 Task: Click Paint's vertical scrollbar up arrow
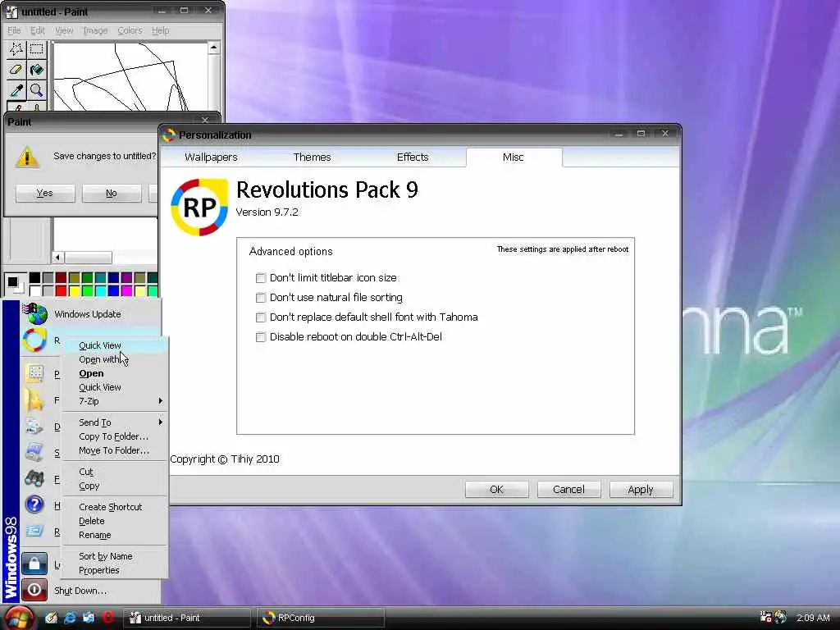[x=214, y=48]
